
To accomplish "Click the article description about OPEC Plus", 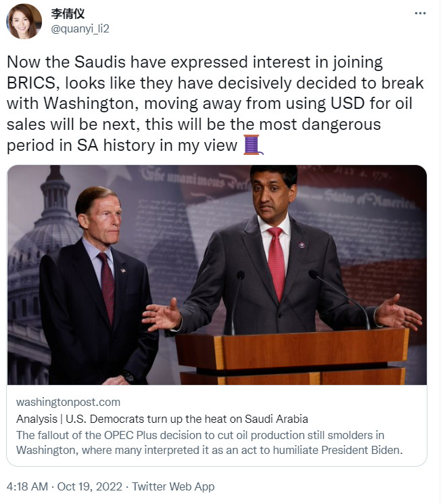I will pyautogui.click(x=210, y=442).
